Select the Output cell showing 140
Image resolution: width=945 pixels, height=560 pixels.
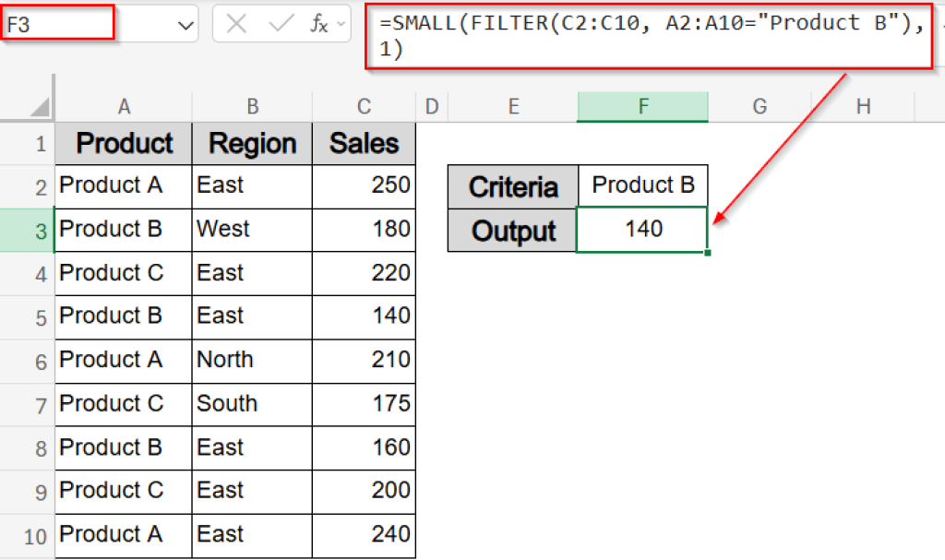[x=642, y=230]
